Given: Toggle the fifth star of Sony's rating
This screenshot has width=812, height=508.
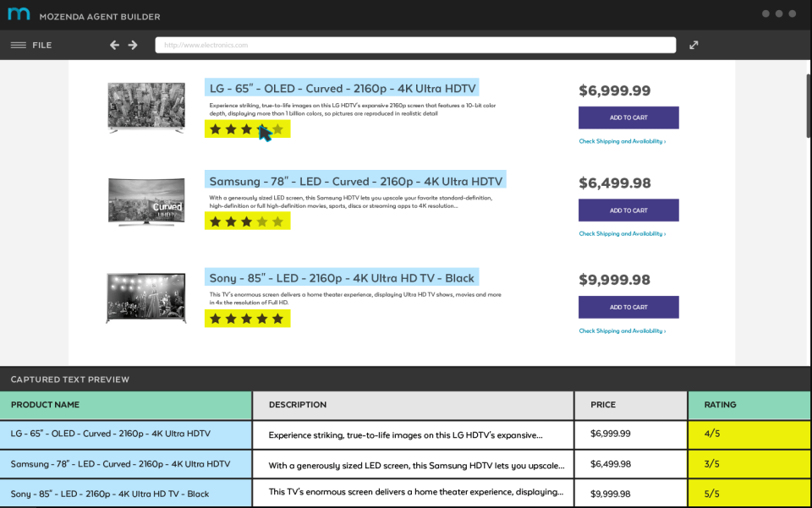Looking at the screenshot, I should (x=277, y=318).
